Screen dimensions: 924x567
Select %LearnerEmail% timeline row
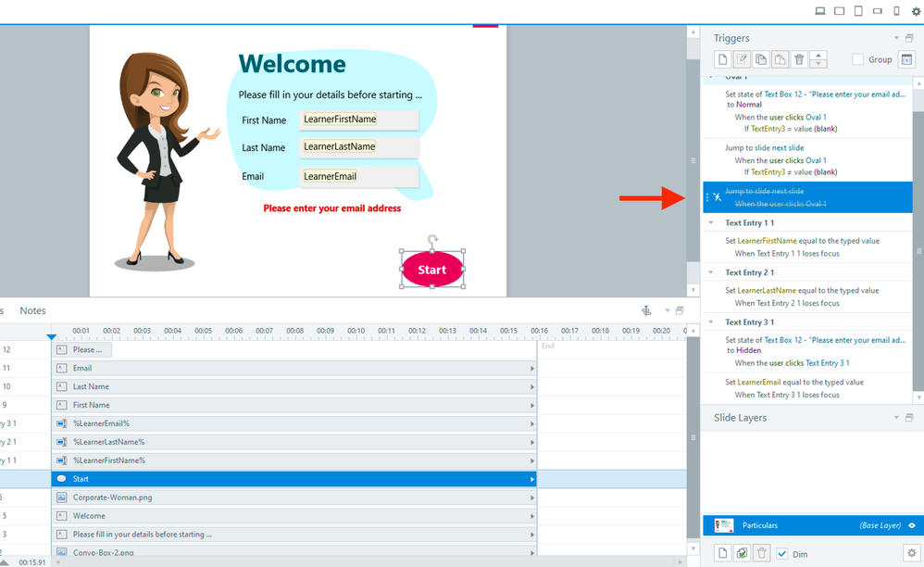tap(294, 423)
